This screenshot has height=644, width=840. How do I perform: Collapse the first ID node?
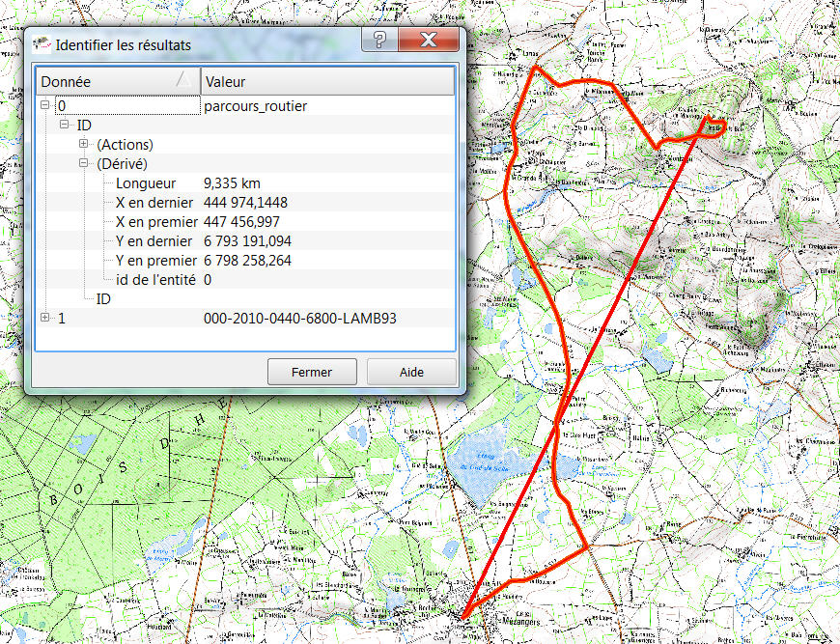pyautogui.click(x=65, y=126)
